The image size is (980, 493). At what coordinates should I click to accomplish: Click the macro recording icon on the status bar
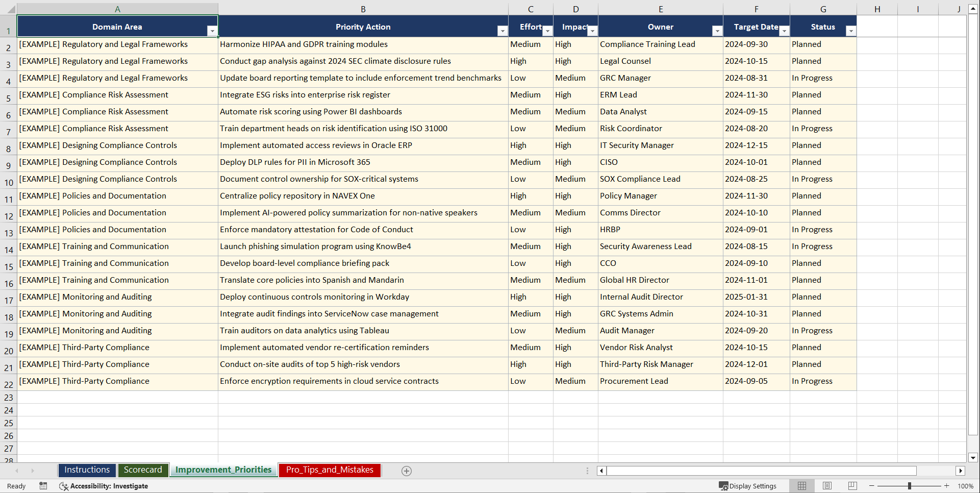43,486
